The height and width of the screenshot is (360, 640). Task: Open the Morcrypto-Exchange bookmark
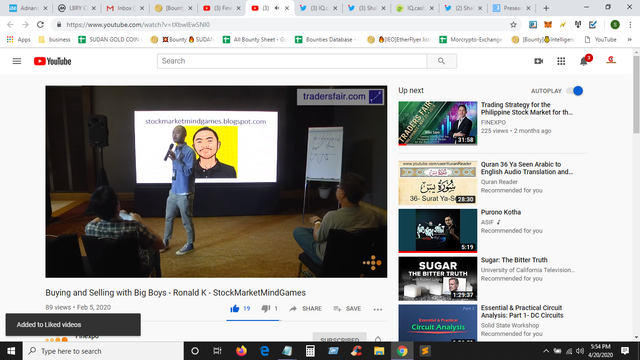(471, 40)
